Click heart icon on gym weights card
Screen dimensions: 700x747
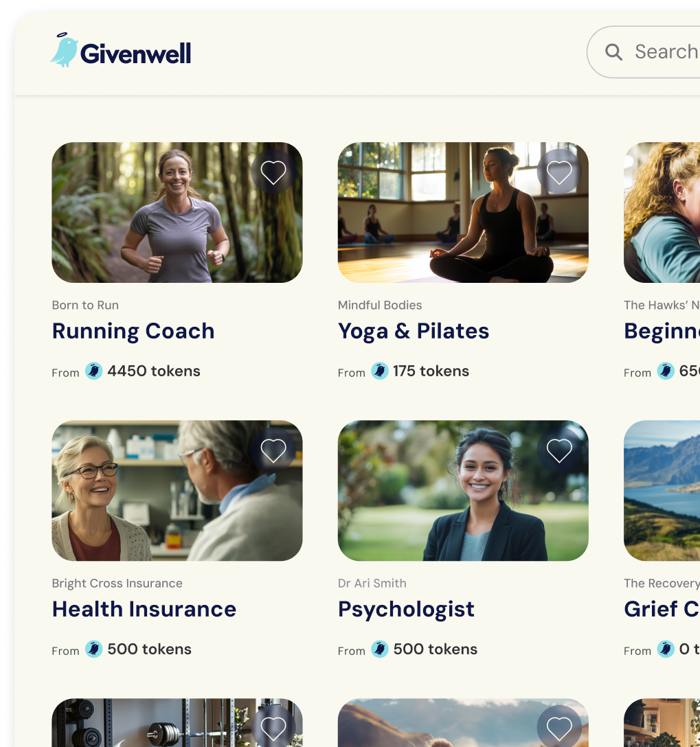[273, 726]
